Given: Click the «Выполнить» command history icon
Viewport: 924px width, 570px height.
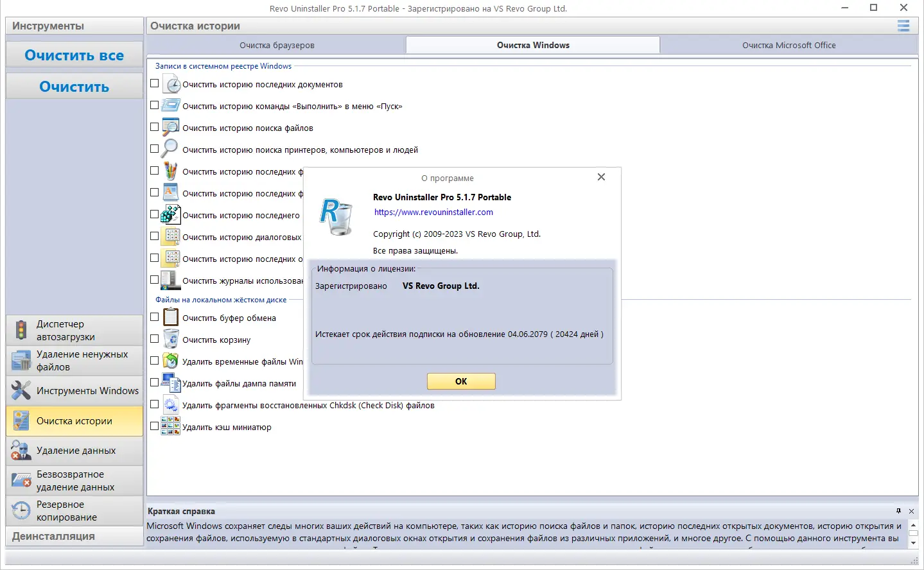Looking at the screenshot, I should pyautogui.click(x=171, y=106).
